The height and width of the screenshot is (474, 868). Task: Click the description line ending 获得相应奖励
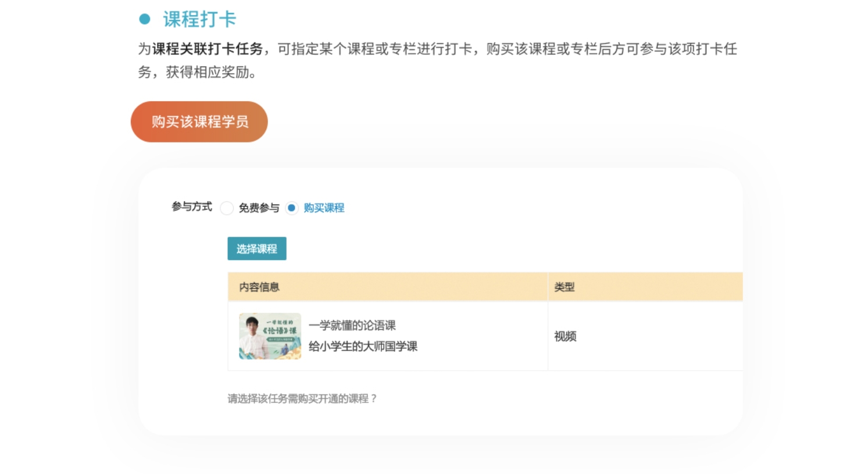pos(197,72)
